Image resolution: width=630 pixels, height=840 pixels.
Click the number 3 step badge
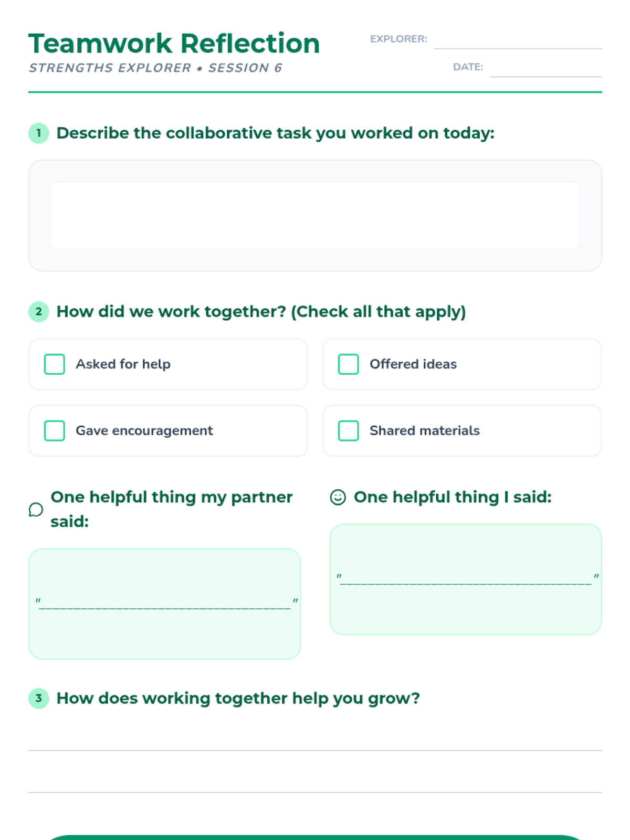pos(38,698)
